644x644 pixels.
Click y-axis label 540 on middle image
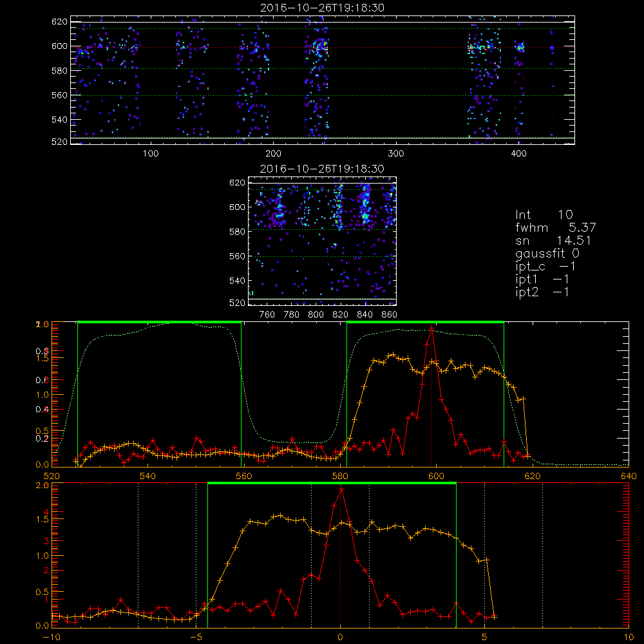(x=238, y=281)
